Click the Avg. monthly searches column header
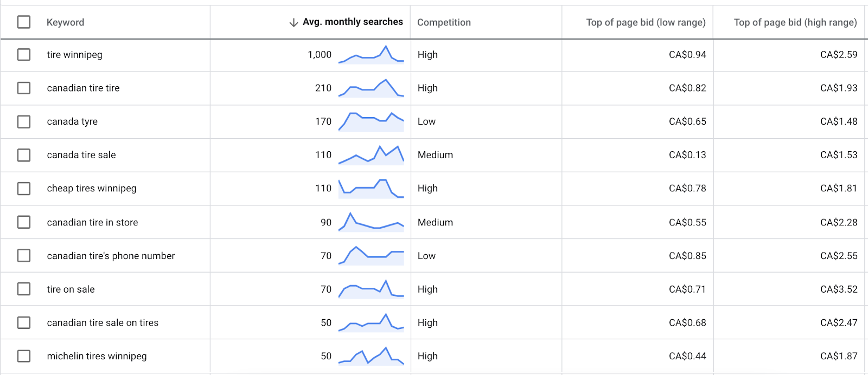868x375 pixels. coord(353,22)
